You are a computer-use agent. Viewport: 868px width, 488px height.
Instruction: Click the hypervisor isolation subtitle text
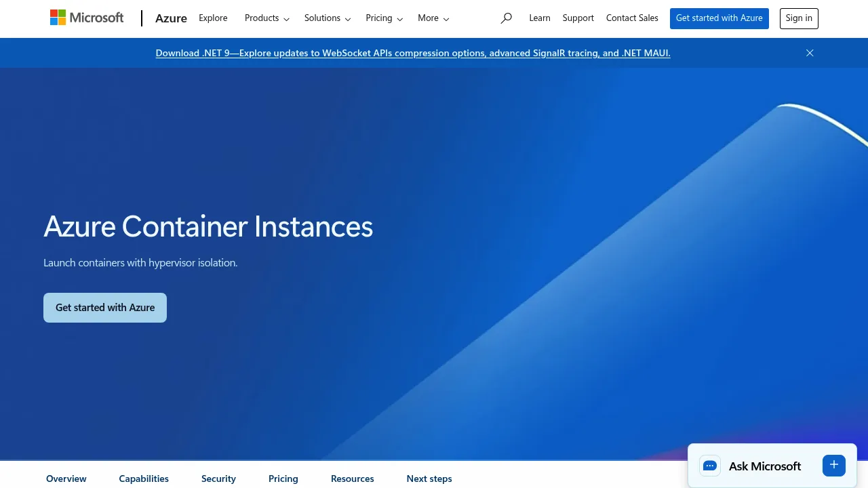(140, 262)
